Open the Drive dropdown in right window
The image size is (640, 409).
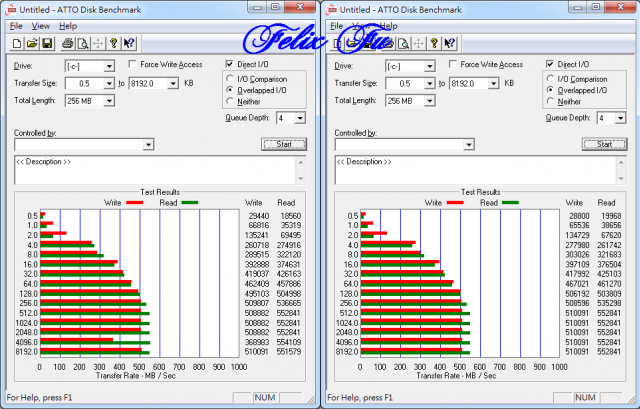click(x=429, y=66)
